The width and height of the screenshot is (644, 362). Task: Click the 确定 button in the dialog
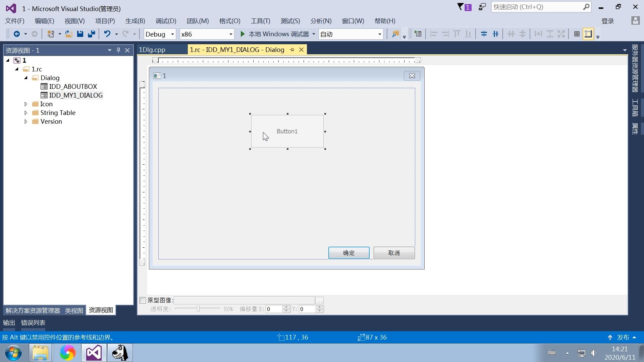point(348,253)
